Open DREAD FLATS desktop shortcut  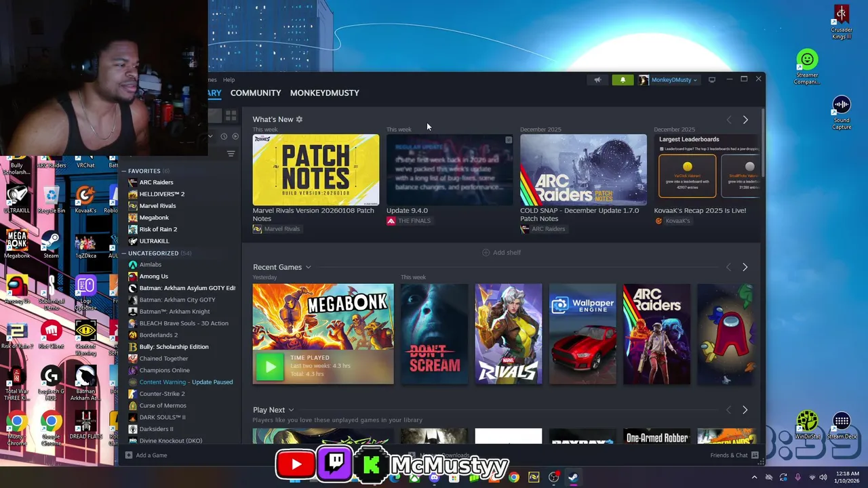tap(85, 426)
